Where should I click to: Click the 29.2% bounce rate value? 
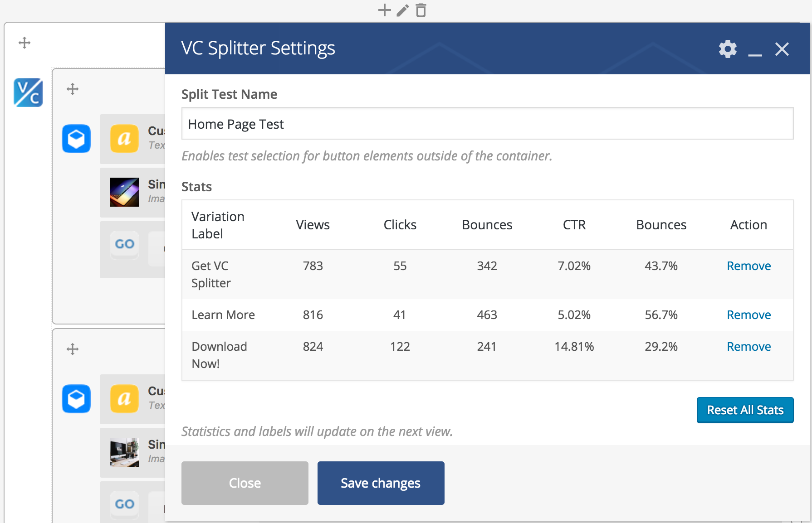tap(661, 347)
